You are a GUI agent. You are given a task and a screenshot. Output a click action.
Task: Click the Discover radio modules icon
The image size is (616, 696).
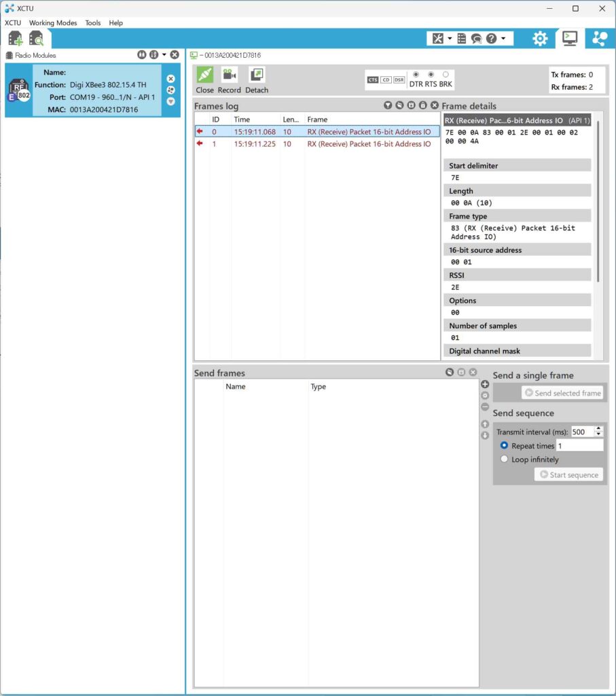36,39
